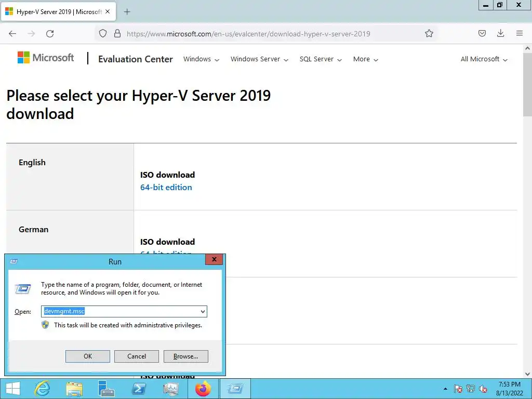
Task: Close the Run dialog with the X
Action: [214, 260]
